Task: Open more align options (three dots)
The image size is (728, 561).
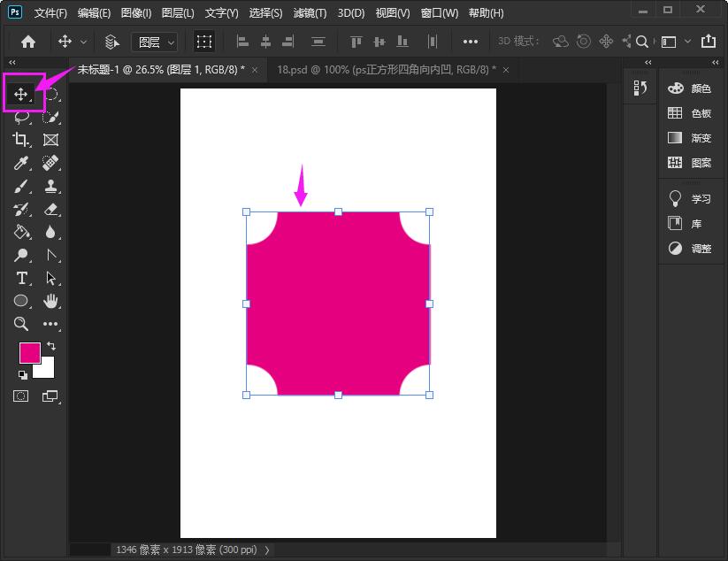Action: click(471, 42)
